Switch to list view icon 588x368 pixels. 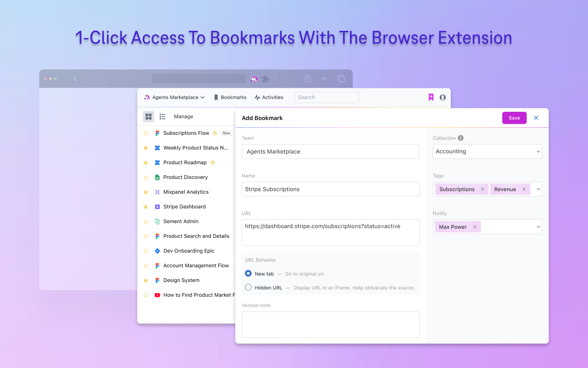pyautogui.click(x=163, y=117)
